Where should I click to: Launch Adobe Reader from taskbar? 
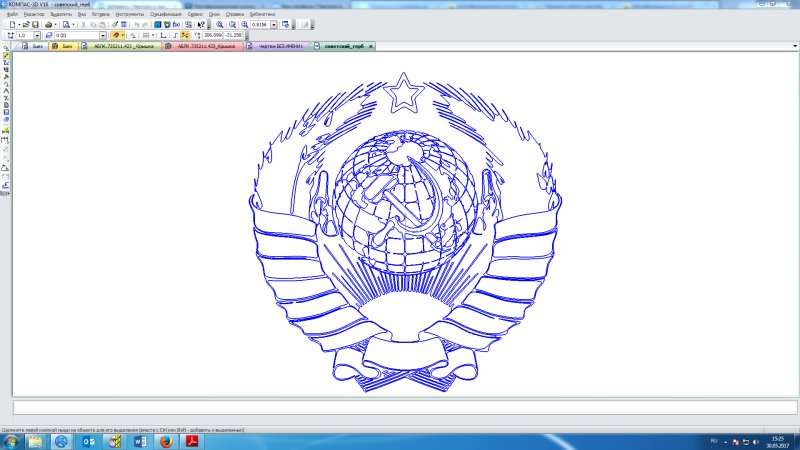coord(191,440)
